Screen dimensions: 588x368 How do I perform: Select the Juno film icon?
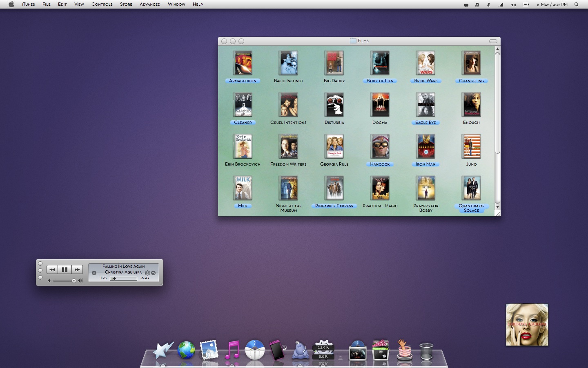coord(472,146)
